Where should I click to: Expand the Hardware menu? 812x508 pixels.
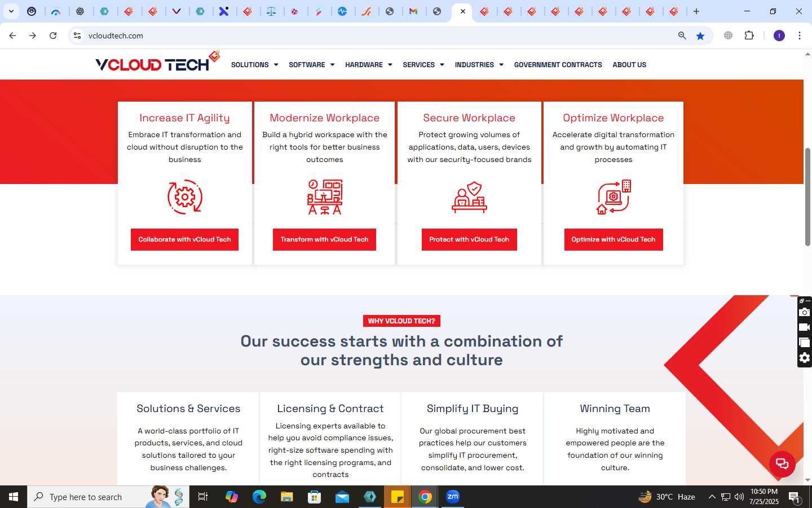[369, 65]
